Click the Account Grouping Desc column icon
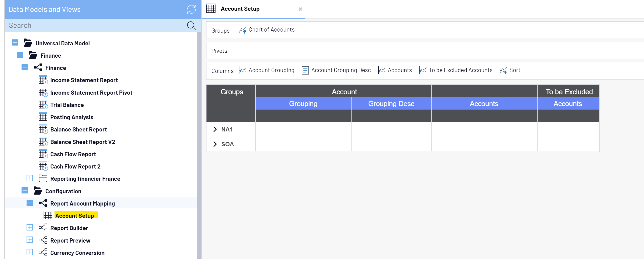Viewport: 644px width, 259px height. pos(305,70)
